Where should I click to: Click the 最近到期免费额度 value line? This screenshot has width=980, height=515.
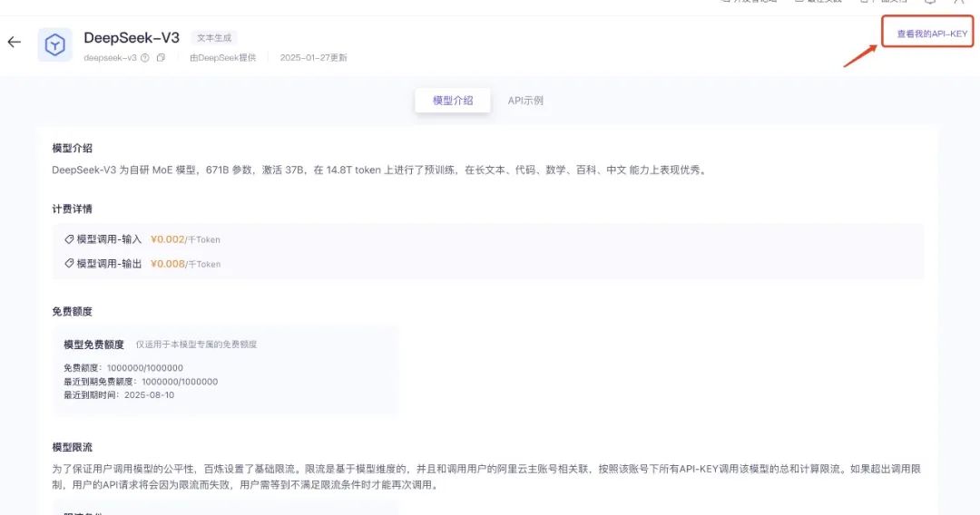[x=141, y=382]
